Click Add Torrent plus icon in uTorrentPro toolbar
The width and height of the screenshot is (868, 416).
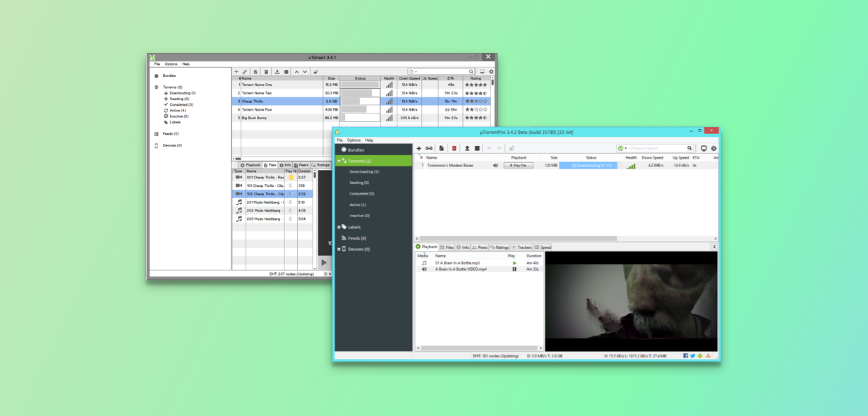point(418,149)
